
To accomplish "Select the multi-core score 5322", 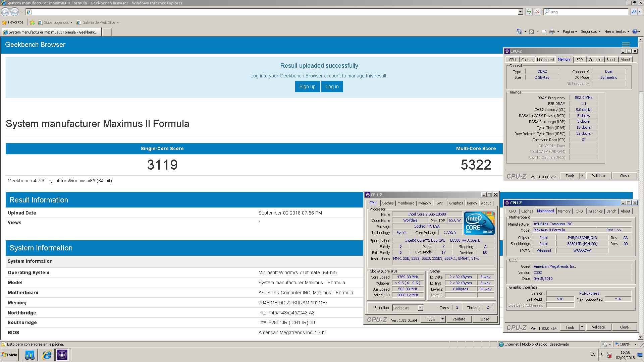I will pos(476,165).
